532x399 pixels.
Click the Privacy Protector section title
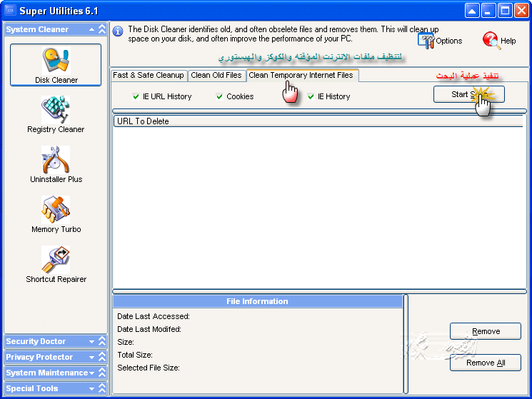tap(39, 357)
